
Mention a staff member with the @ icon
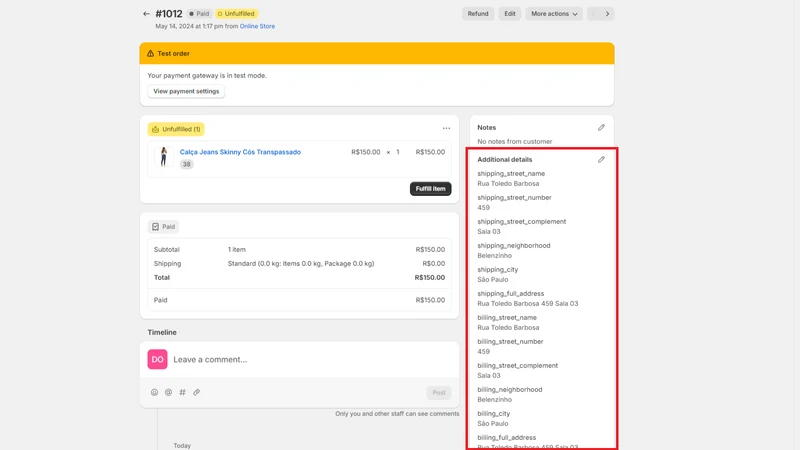click(x=168, y=392)
